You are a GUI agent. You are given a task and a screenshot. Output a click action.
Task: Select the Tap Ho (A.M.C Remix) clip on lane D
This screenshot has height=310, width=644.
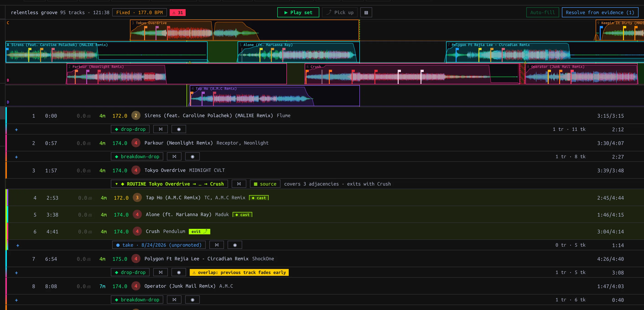pyautogui.click(x=275, y=96)
